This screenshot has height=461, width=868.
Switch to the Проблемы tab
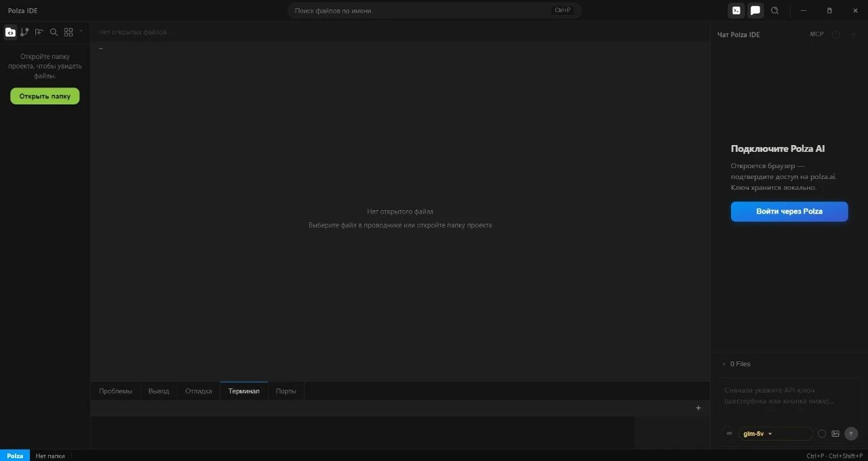[x=115, y=391]
